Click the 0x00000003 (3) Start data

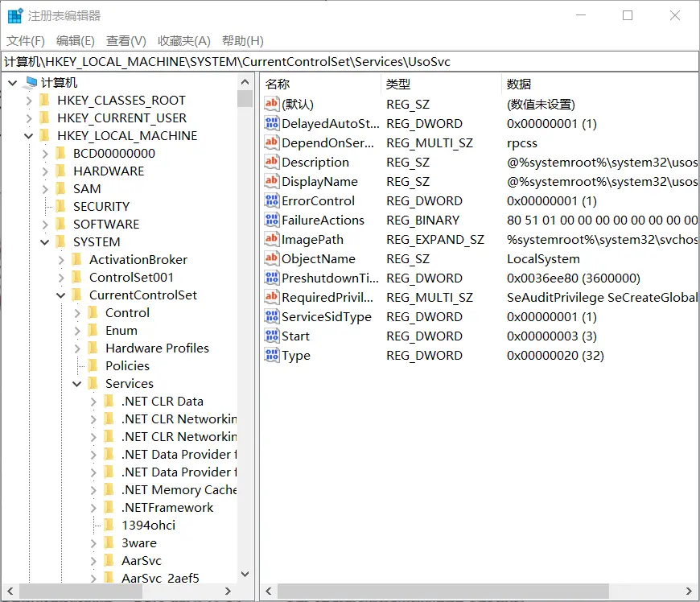coord(552,336)
